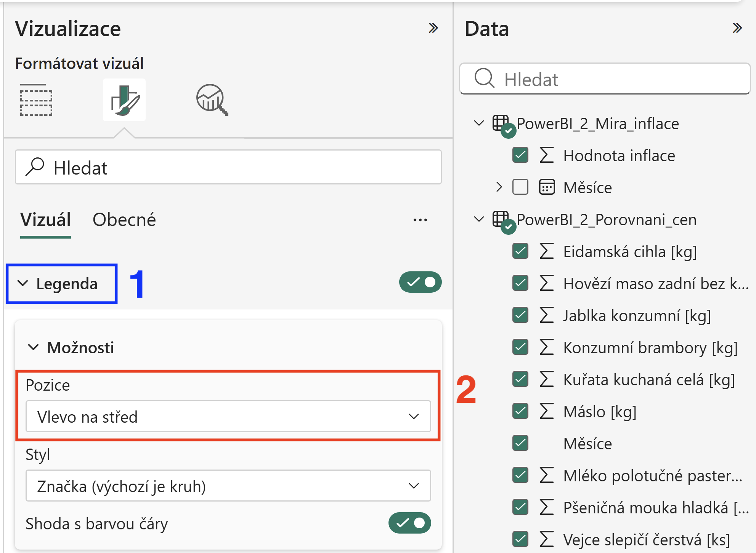
Task: Collapse the PowerBI_2_Mira_inflace table
Action: pyautogui.click(x=479, y=123)
